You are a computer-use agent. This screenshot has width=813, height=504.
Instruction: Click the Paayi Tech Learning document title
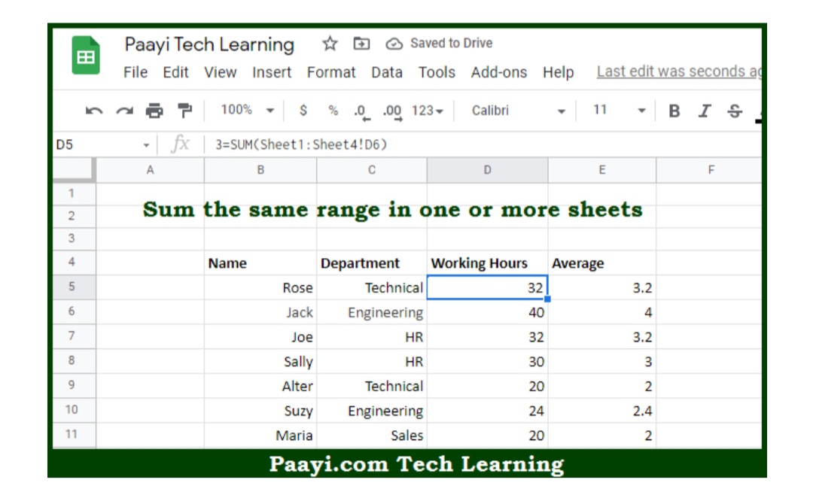(209, 44)
